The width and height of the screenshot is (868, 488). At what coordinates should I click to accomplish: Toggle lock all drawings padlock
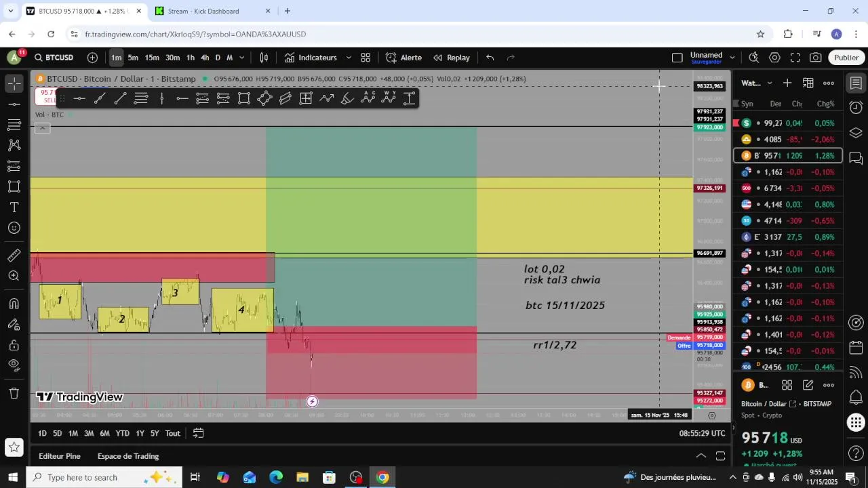click(14, 345)
